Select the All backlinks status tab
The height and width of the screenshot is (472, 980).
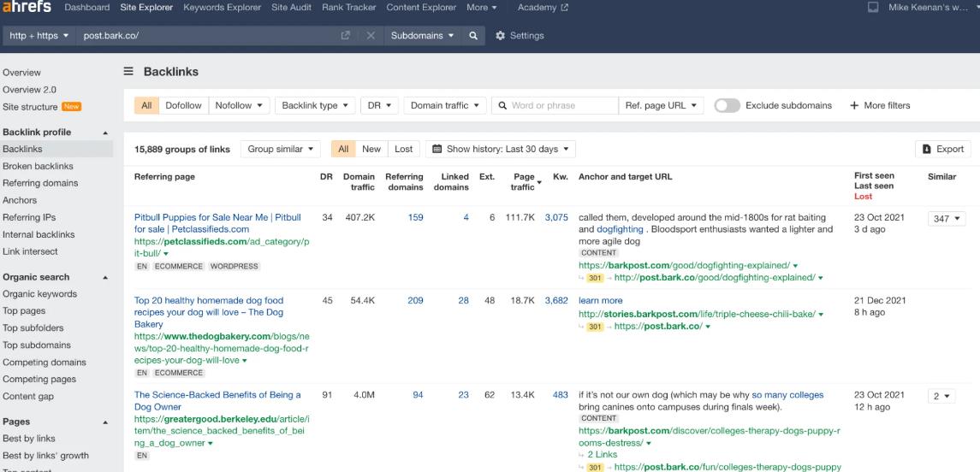click(343, 150)
